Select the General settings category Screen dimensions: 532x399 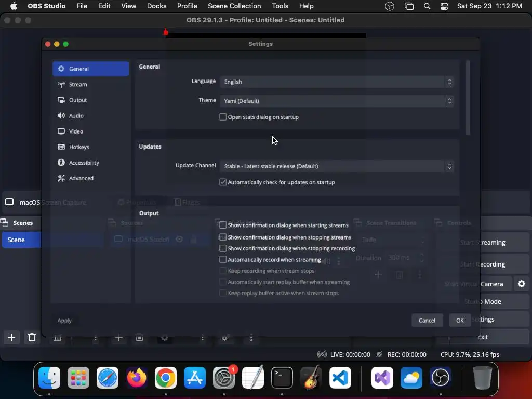[90, 69]
